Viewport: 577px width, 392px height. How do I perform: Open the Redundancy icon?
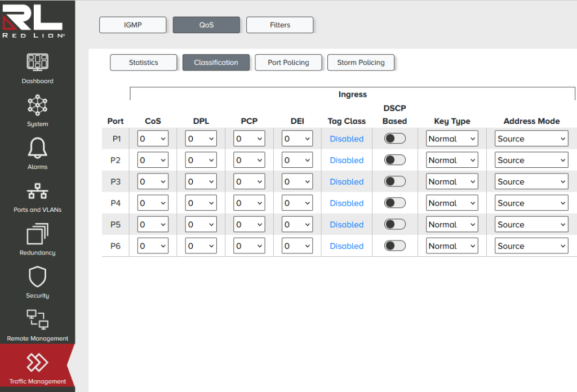(37, 234)
